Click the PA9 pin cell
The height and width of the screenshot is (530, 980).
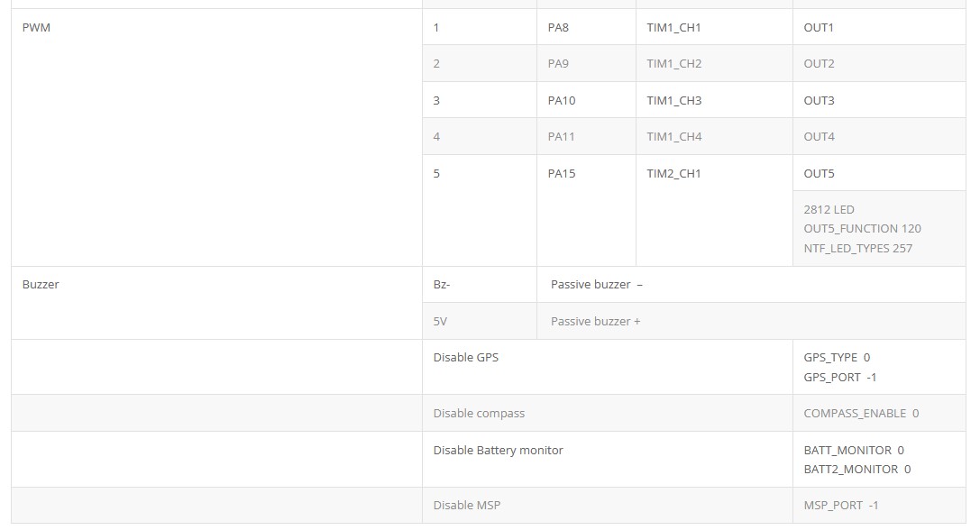coord(586,63)
